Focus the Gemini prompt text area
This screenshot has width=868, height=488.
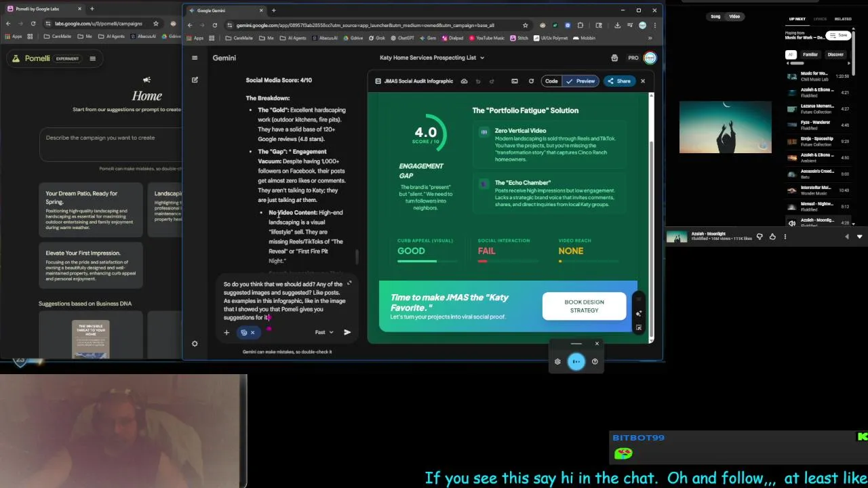[285, 300]
